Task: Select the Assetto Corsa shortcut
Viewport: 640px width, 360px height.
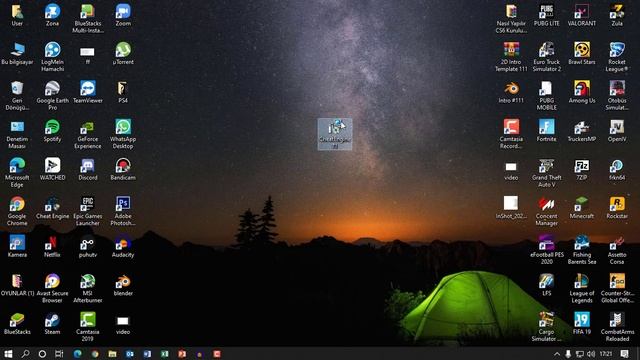Action: pos(617,250)
